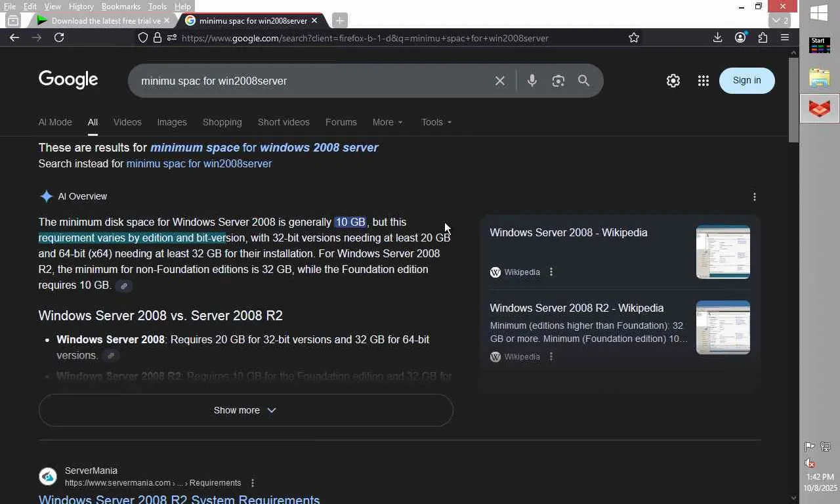Open 'Windows Server 2008 - Wikipedia' source card
This screenshot has width=840, height=504.
coord(568,232)
